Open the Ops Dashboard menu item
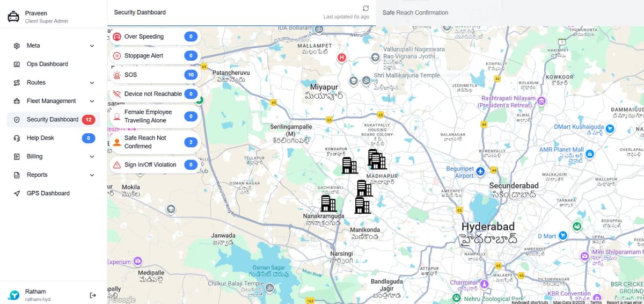The width and height of the screenshot is (644, 304). [47, 64]
